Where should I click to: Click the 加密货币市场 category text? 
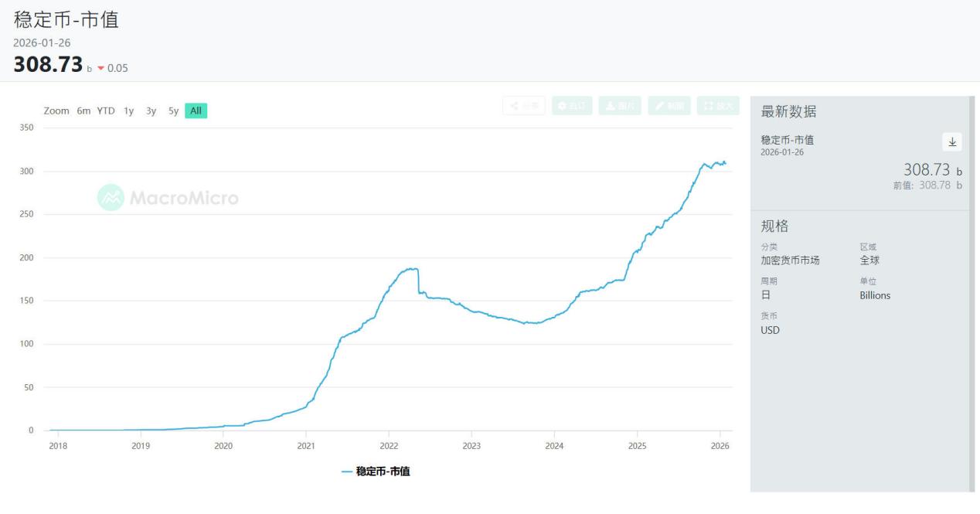(790, 260)
